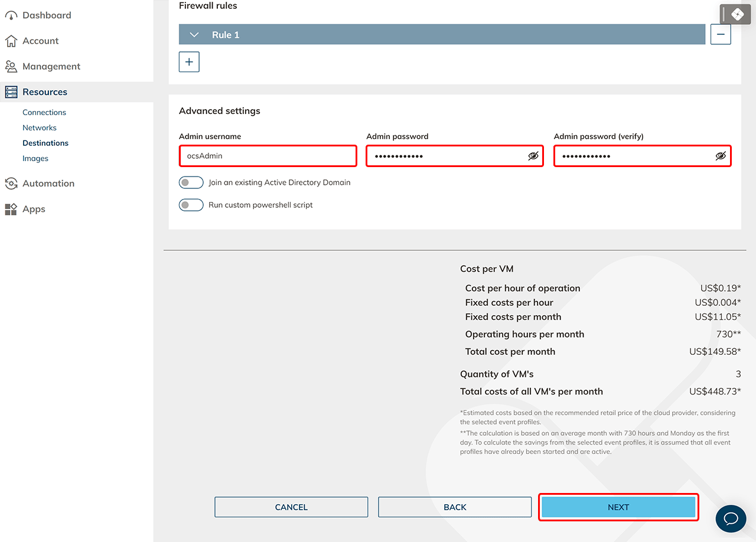Expand the Rule 1 chevron
The image size is (756, 542).
click(x=194, y=35)
